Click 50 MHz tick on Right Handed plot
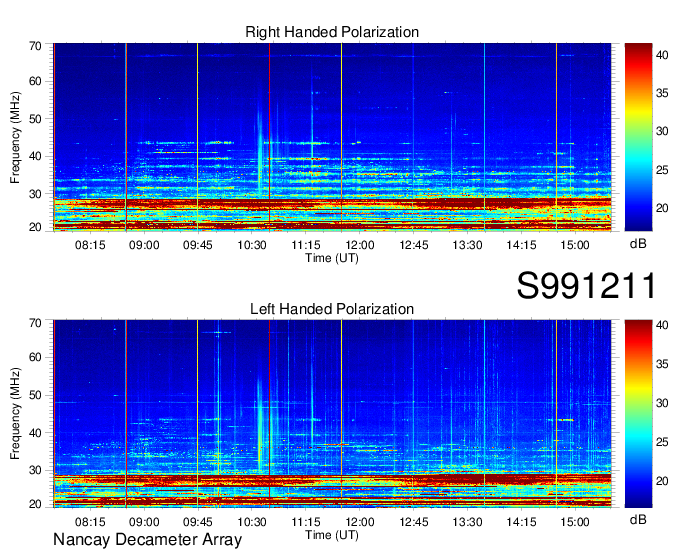Screen dimensions: 680x552 (x=35, y=119)
